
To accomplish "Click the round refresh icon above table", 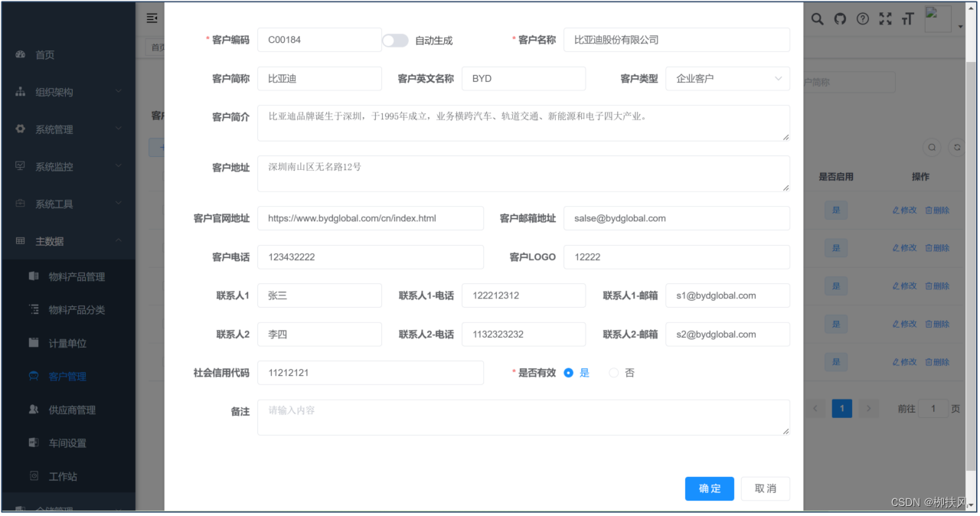I will (x=956, y=147).
